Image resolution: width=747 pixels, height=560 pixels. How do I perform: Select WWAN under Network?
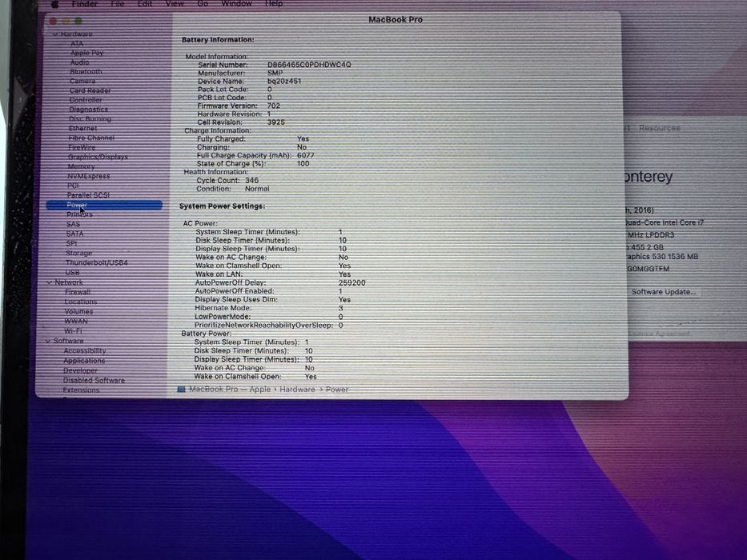point(76,322)
